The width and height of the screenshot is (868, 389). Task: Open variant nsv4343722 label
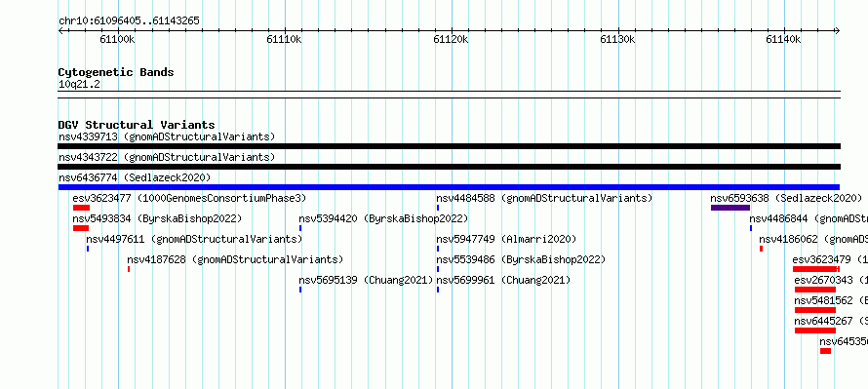pos(167,157)
